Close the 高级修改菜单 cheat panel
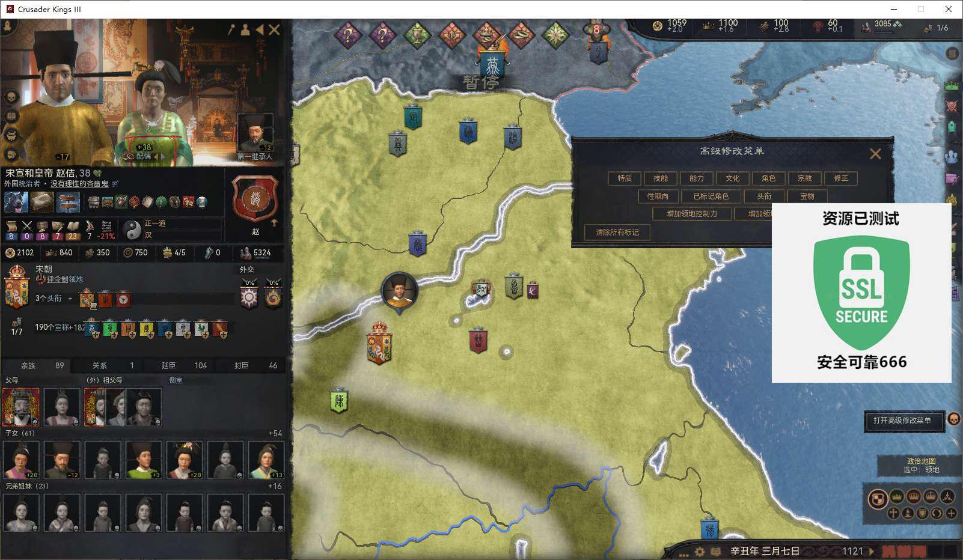This screenshot has width=963, height=560. tap(875, 154)
